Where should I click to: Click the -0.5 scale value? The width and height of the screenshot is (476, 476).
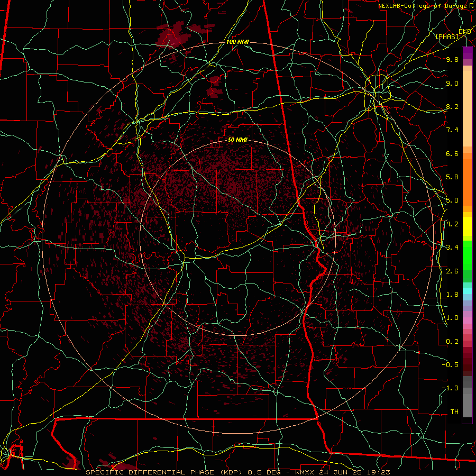tap(450, 365)
